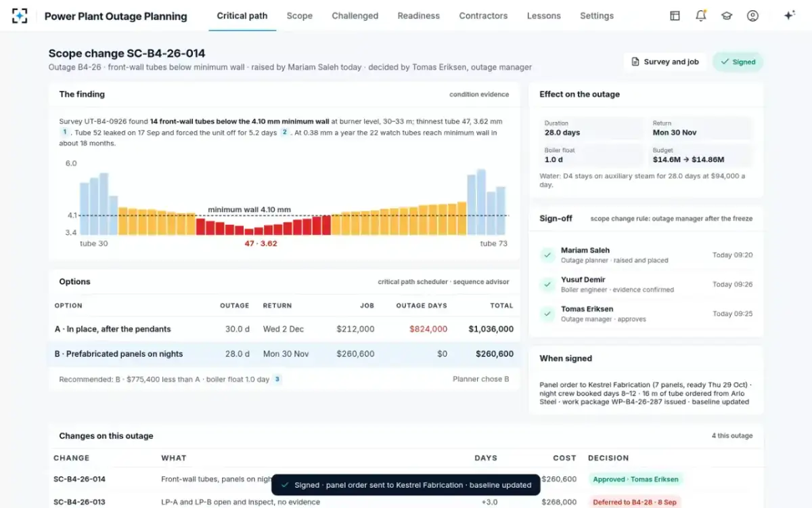Click the red $824,000 outage days cost
This screenshot has width=812, height=508.
[x=428, y=329]
